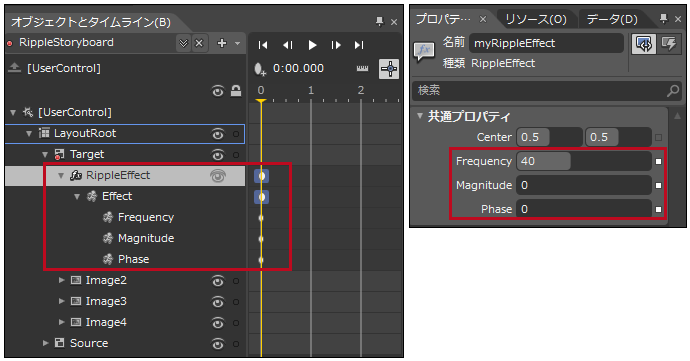
Task: Hide the Target element
Action: (x=217, y=155)
